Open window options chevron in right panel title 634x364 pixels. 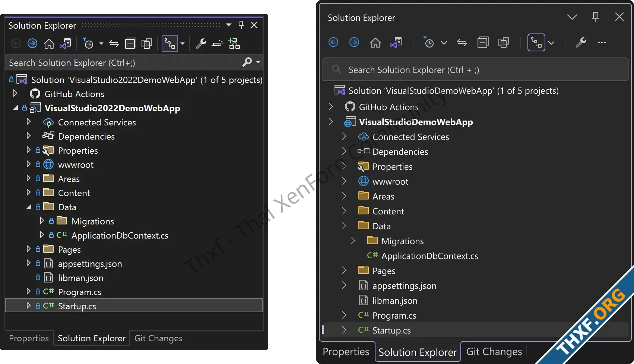click(x=572, y=17)
